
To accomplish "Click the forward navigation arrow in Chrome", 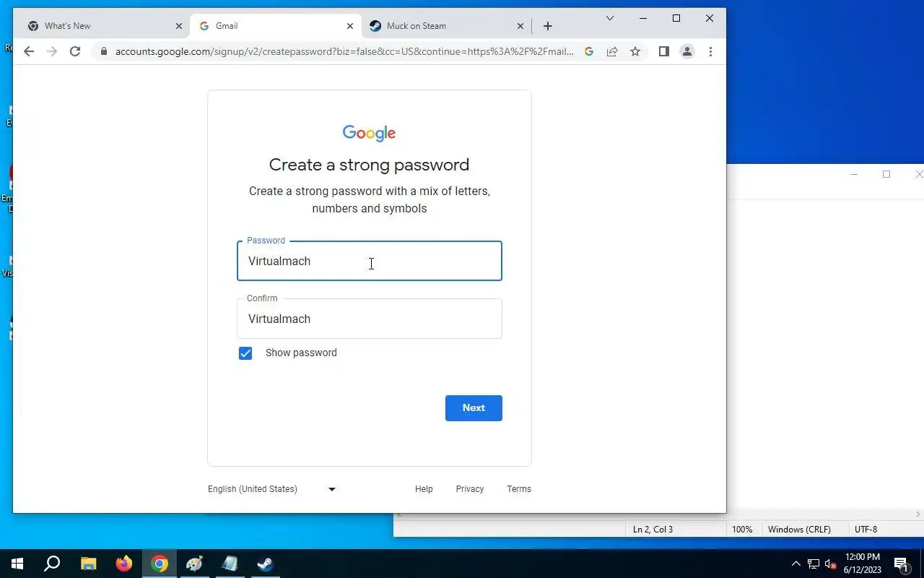I will click(52, 51).
